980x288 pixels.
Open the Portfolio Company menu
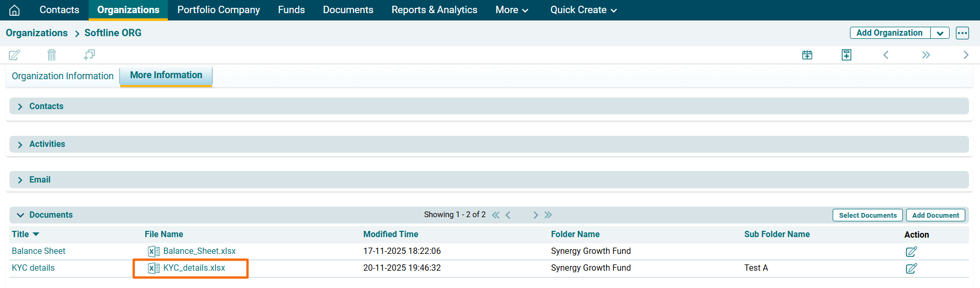(218, 10)
